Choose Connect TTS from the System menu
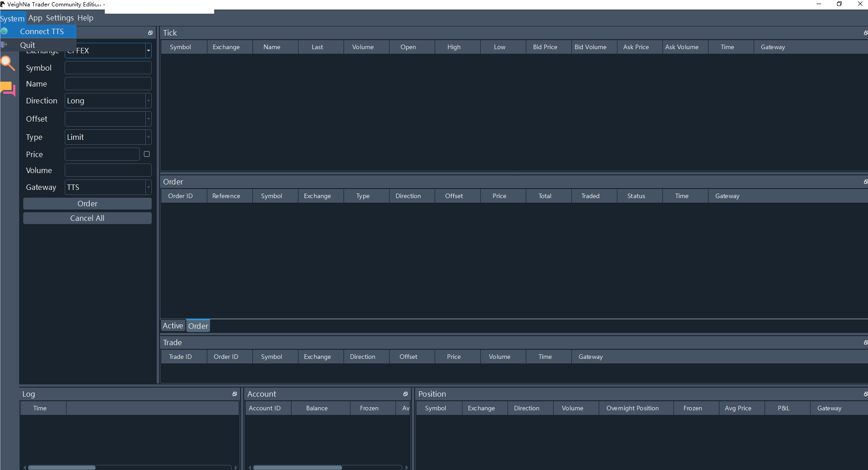This screenshot has height=470, width=868. 38,31
